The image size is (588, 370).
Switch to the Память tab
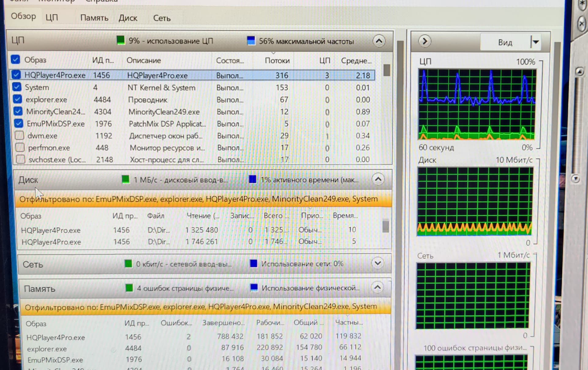[x=94, y=18]
